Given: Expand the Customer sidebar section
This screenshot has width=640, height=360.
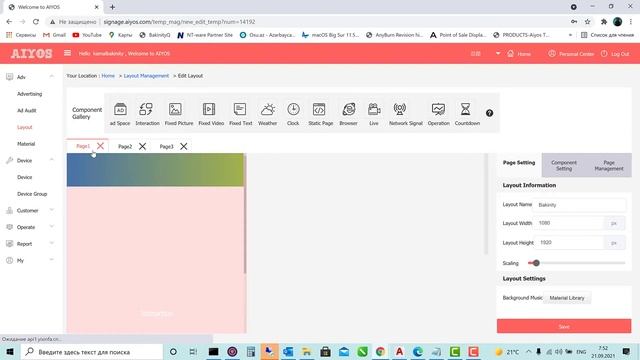Looking at the screenshot, I should pos(51,210).
